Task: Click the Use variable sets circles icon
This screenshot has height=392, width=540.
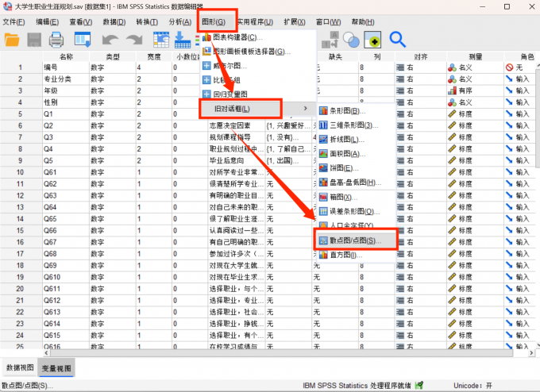Action: coord(351,40)
